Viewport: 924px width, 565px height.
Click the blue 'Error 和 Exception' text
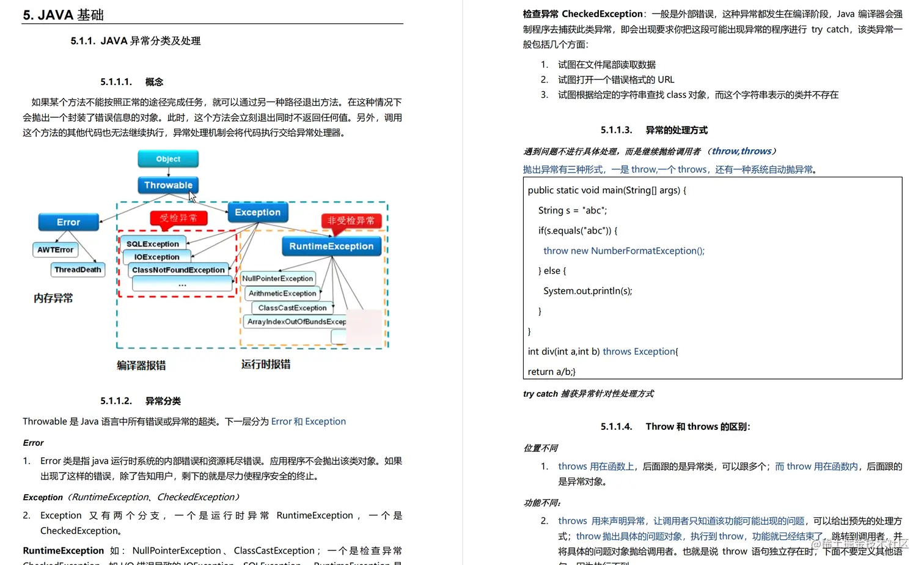[309, 421]
